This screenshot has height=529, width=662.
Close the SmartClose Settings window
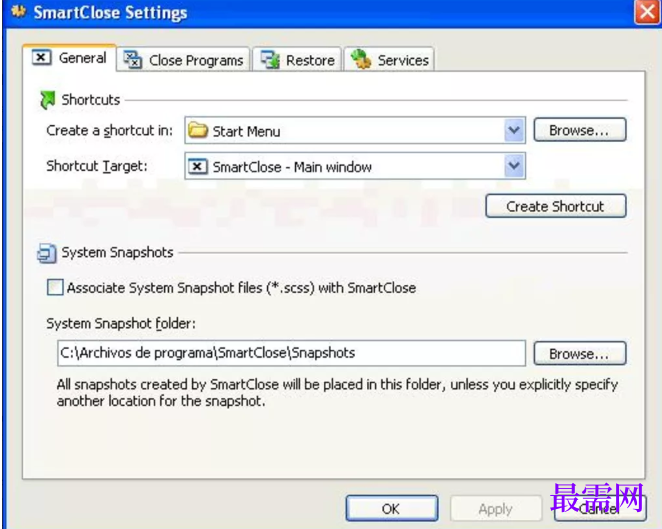pos(647,12)
